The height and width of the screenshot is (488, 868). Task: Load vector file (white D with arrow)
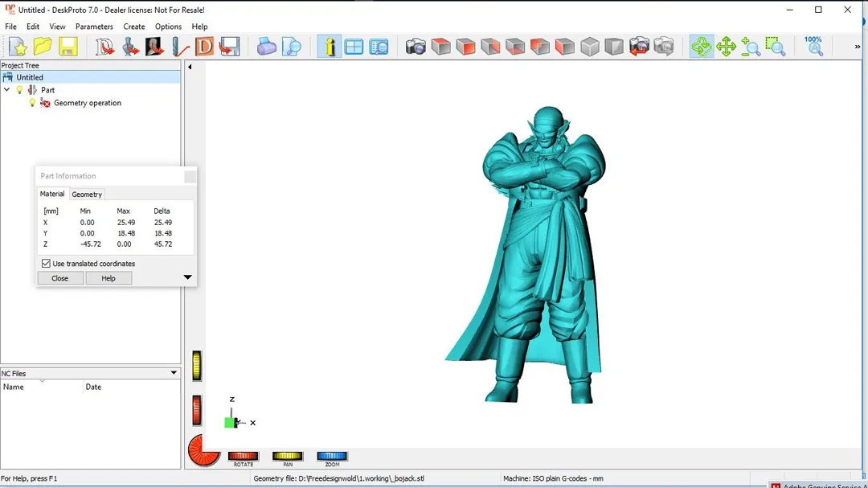pyautogui.click(x=104, y=47)
